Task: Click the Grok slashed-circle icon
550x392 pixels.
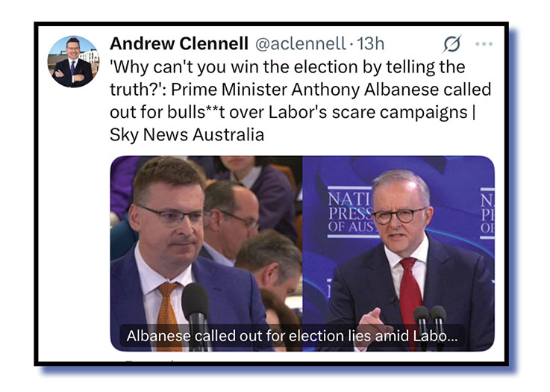Action: click(451, 44)
